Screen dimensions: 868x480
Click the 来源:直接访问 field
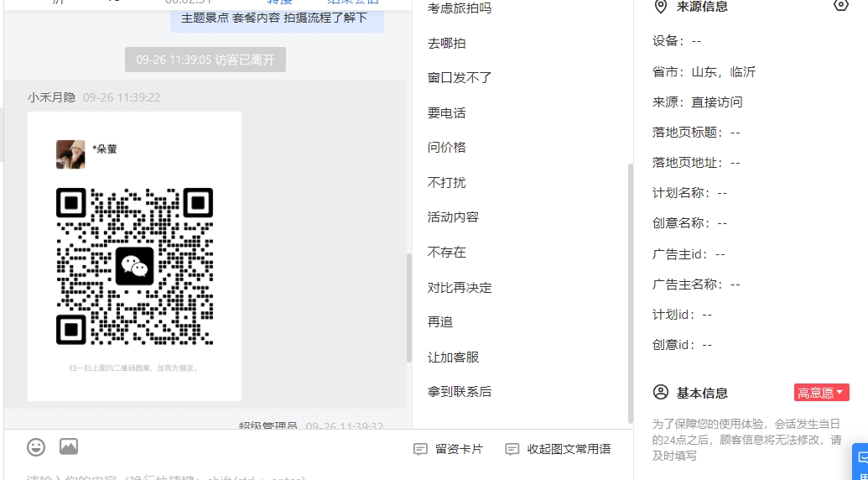pos(698,102)
